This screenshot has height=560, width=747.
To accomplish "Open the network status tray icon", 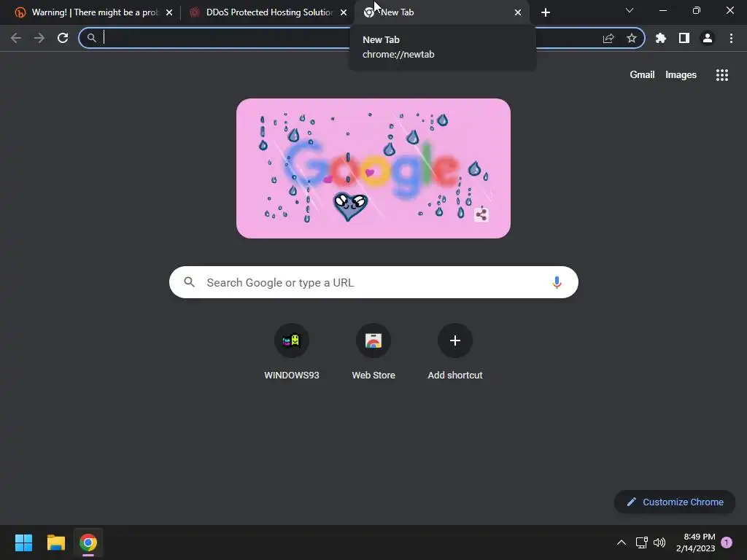I will (x=641, y=542).
